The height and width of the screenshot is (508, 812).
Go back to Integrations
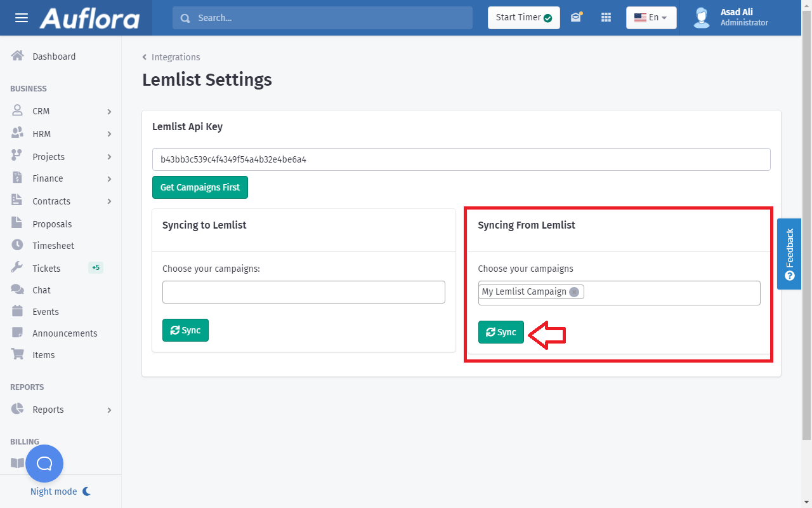pos(175,57)
